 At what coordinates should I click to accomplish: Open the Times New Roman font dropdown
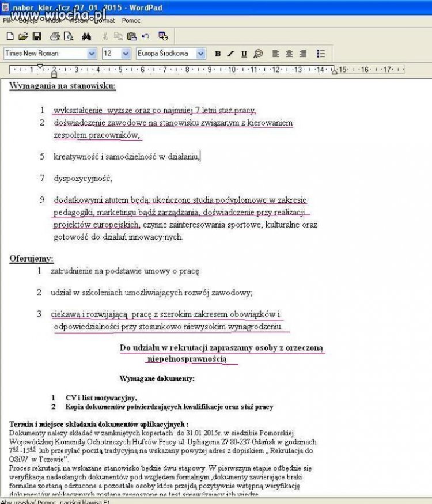pyautogui.click(x=92, y=54)
